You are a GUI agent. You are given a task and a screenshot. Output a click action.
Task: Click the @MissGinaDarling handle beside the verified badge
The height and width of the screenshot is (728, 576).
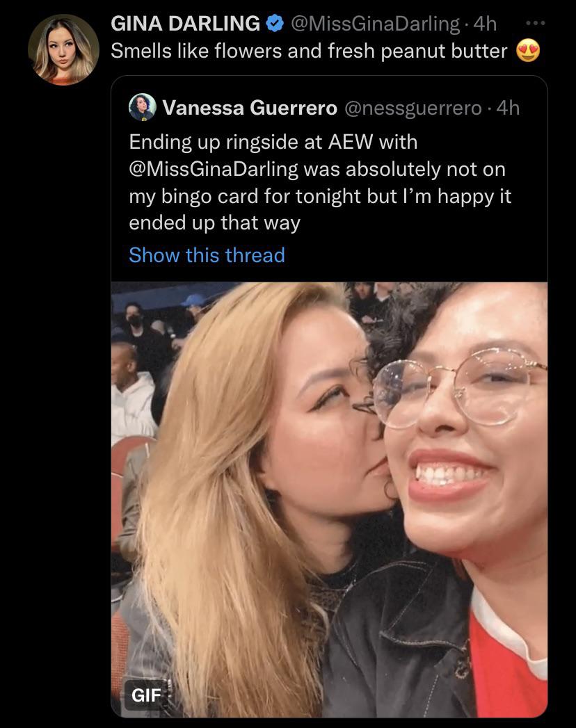pyautogui.click(x=374, y=24)
